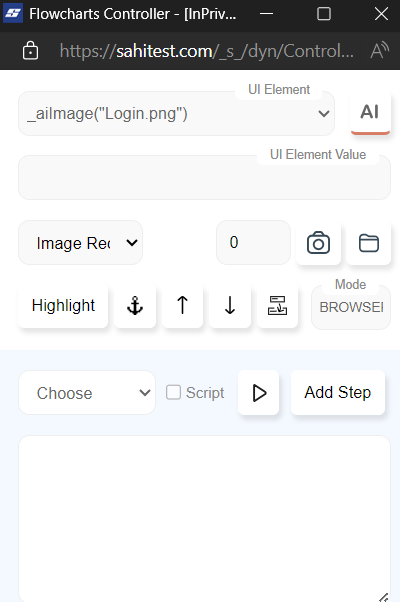Click the read aloud icon in address bar
Image resolution: width=400 pixels, height=602 pixels.
click(379, 51)
